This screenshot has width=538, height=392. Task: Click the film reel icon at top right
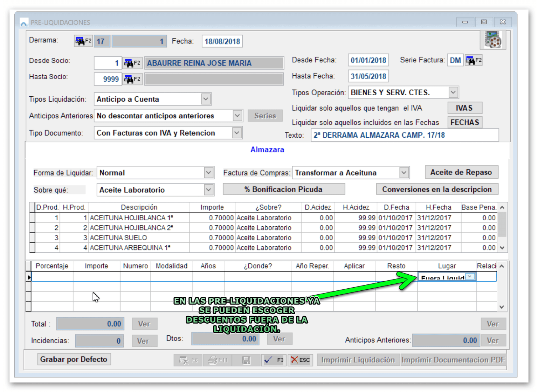(x=492, y=40)
